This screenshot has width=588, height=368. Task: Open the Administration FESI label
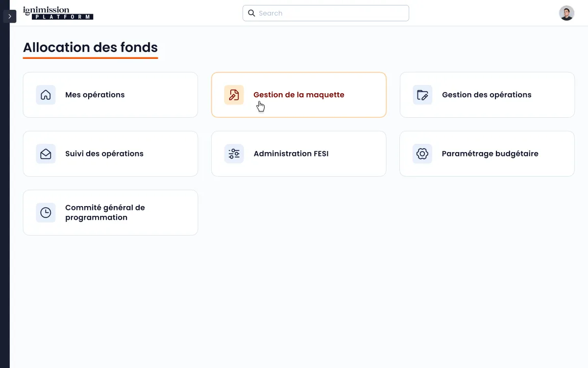[291, 154]
